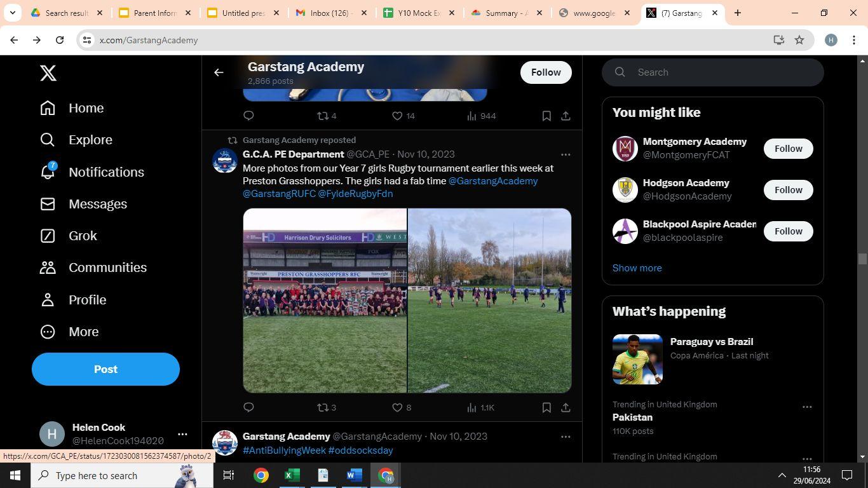Open the More menu in the sidebar

(x=69, y=332)
